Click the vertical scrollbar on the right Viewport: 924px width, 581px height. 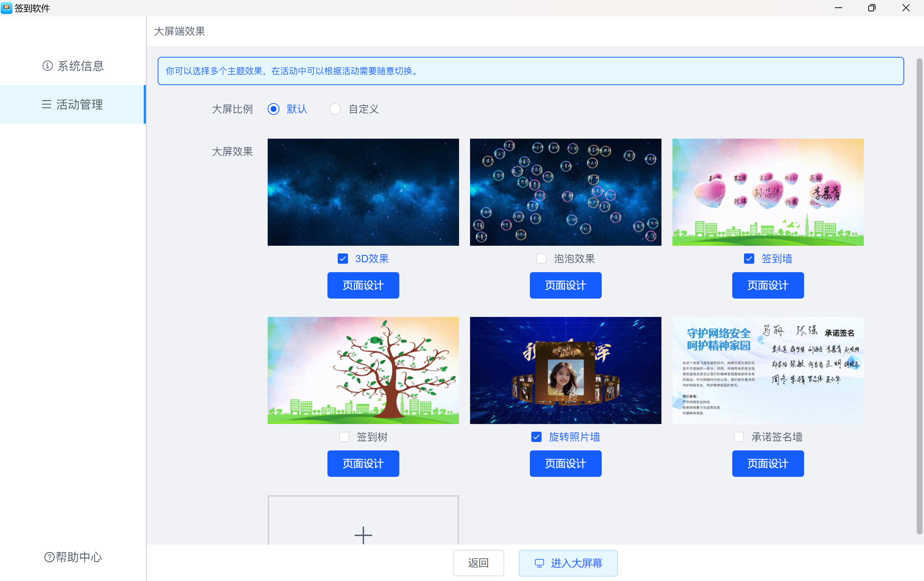[x=919, y=296]
